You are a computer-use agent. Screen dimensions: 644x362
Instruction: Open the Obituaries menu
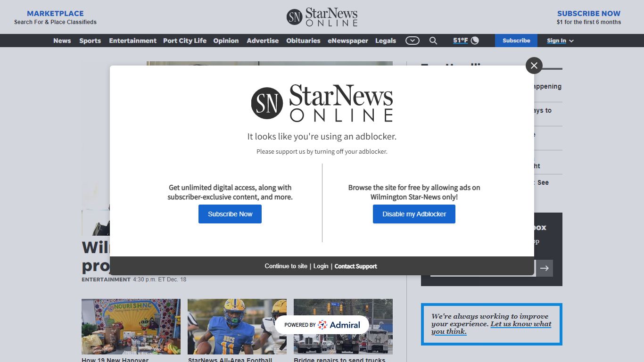coord(303,41)
